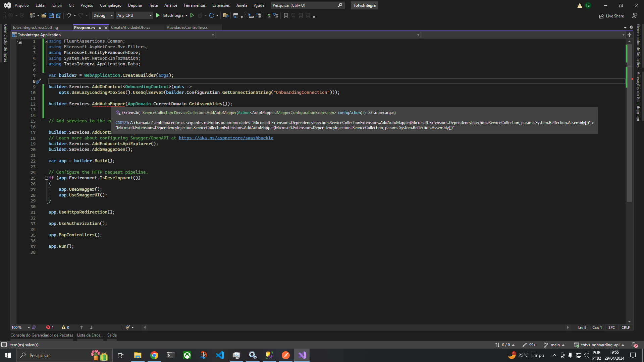The image size is (644, 362).
Task: Click the New Item toolbar icon
Action: coord(33,15)
